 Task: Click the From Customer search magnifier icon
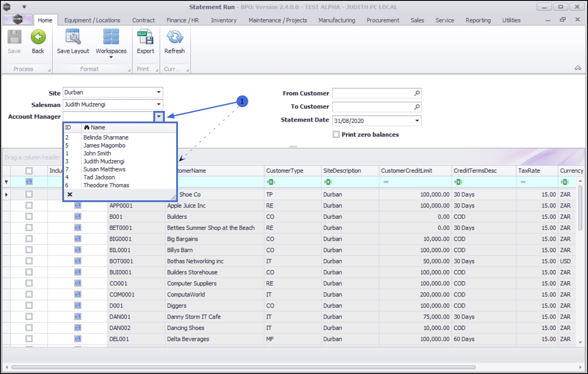pyautogui.click(x=417, y=94)
